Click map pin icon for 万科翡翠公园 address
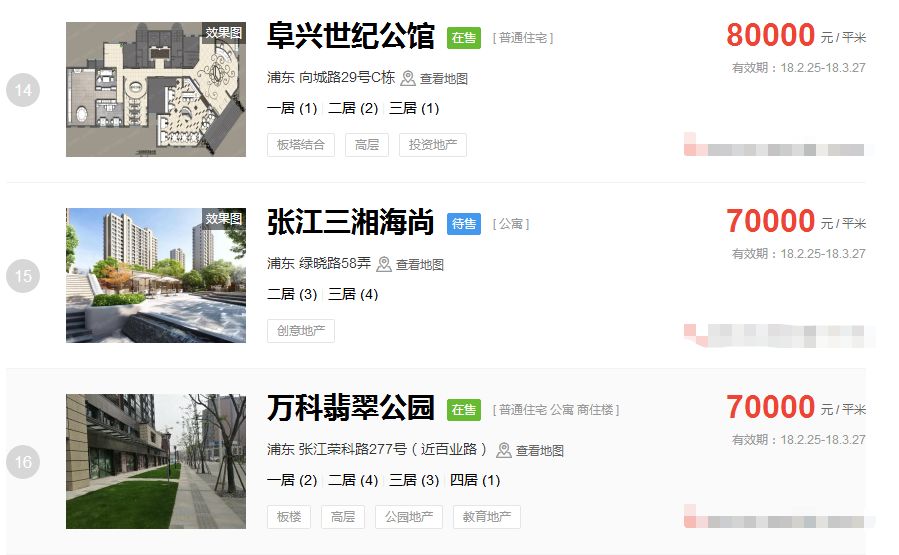Image resolution: width=899 pixels, height=555 pixels. (503, 450)
